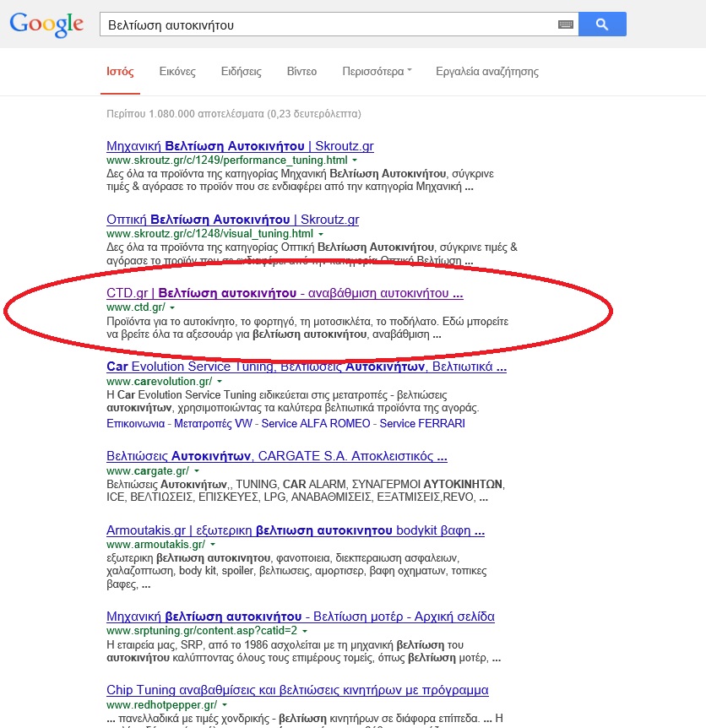Expand arrow beside www.cargate.gr URL
Viewport: 706px width, 728px height.
click(197, 470)
